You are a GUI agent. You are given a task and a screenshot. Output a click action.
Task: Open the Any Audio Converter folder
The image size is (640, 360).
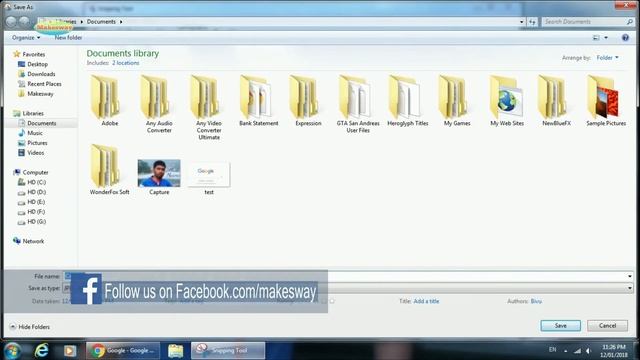click(x=159, y=104)
